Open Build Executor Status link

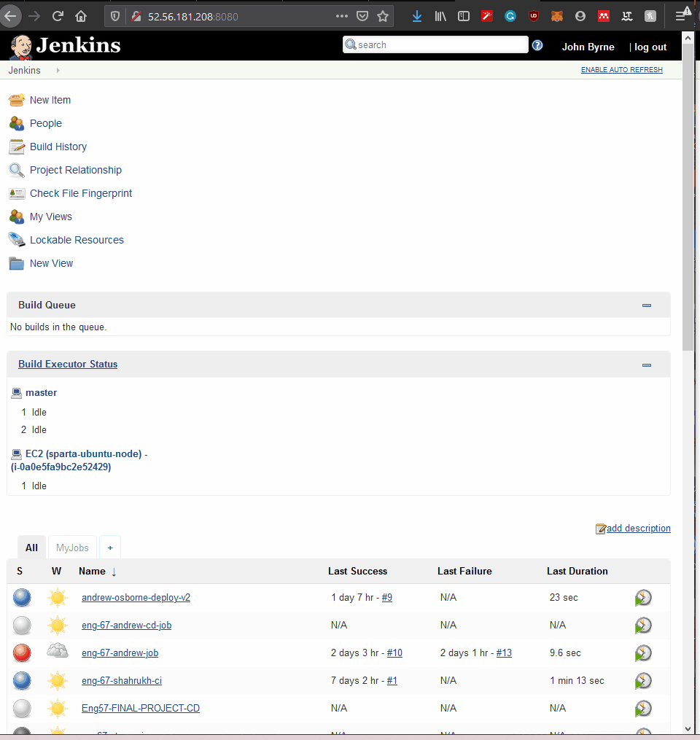pyautogui.click(x=68, y=365)
